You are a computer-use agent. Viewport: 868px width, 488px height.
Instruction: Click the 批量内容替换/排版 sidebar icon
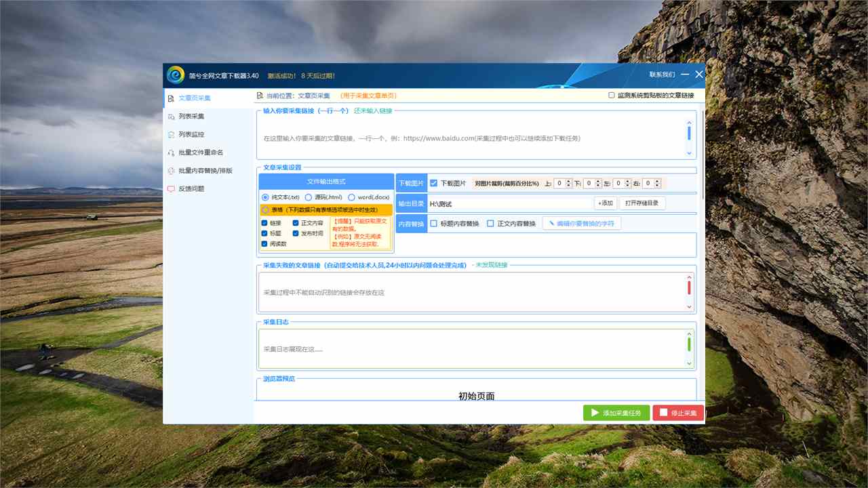172,171
